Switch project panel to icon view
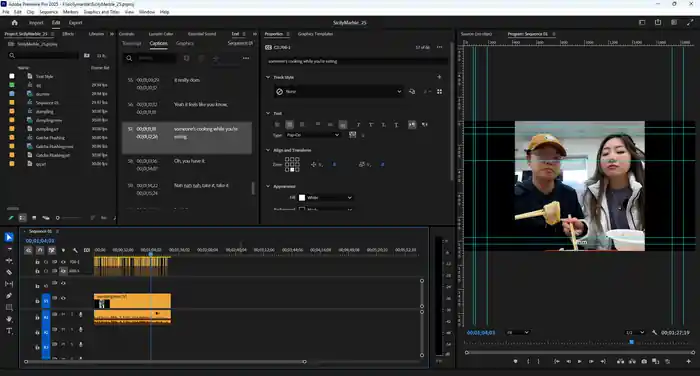The image size is (700, 376). (34, 218)
